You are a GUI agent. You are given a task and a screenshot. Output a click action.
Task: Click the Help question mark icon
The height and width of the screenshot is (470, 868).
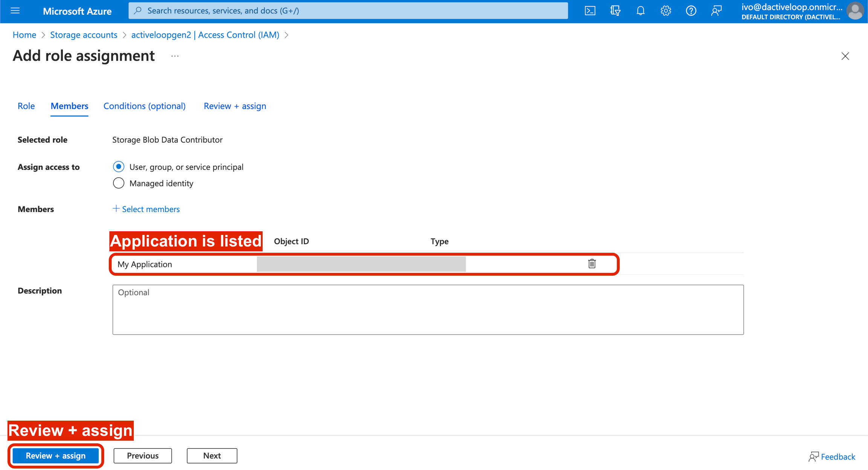pyautogui.click(x=691, y=11)
